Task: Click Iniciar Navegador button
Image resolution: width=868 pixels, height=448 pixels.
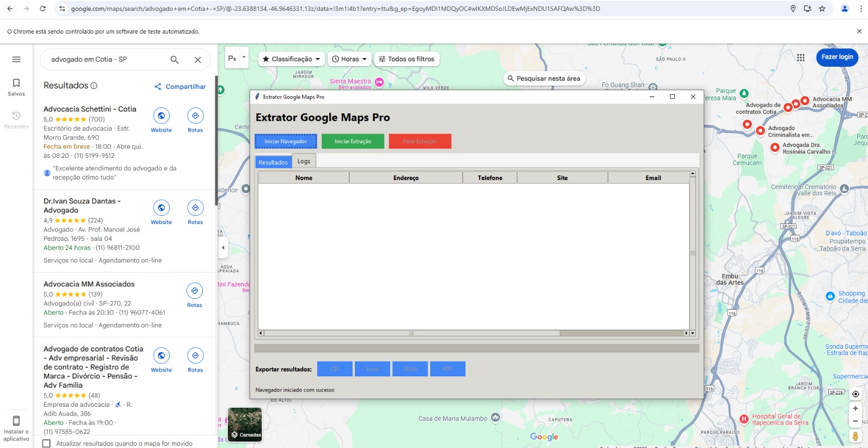Action: [285, 141]
